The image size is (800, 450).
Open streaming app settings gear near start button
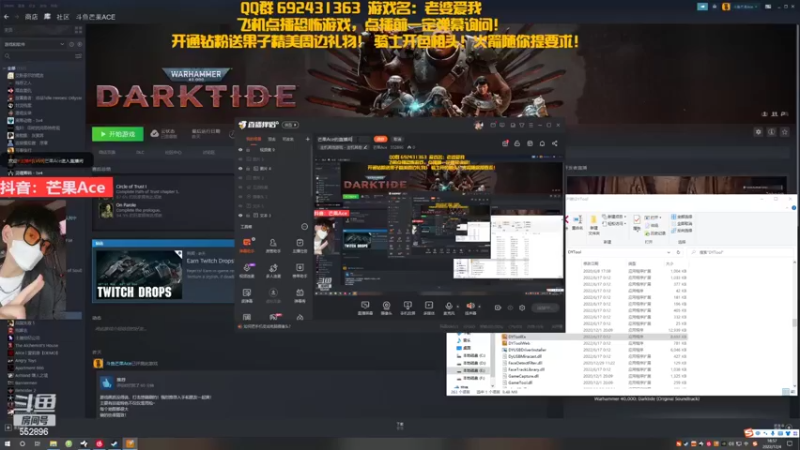pyautogui.click(x=522, y=308)
